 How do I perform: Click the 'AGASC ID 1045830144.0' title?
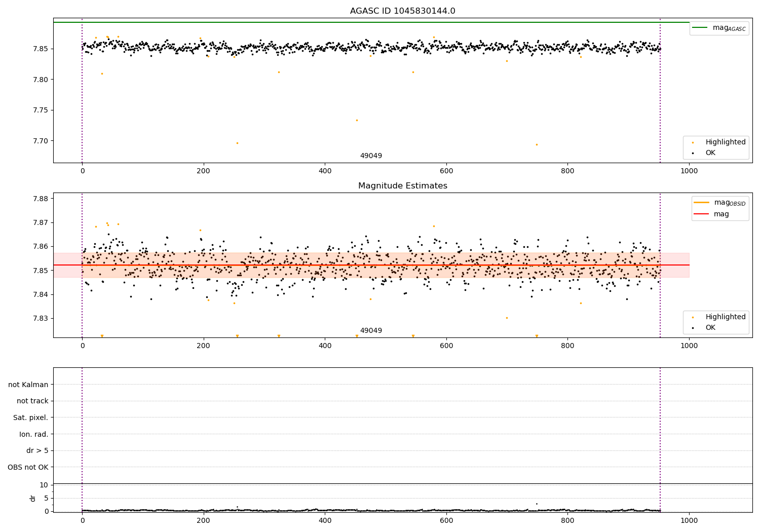pos(402,11)
